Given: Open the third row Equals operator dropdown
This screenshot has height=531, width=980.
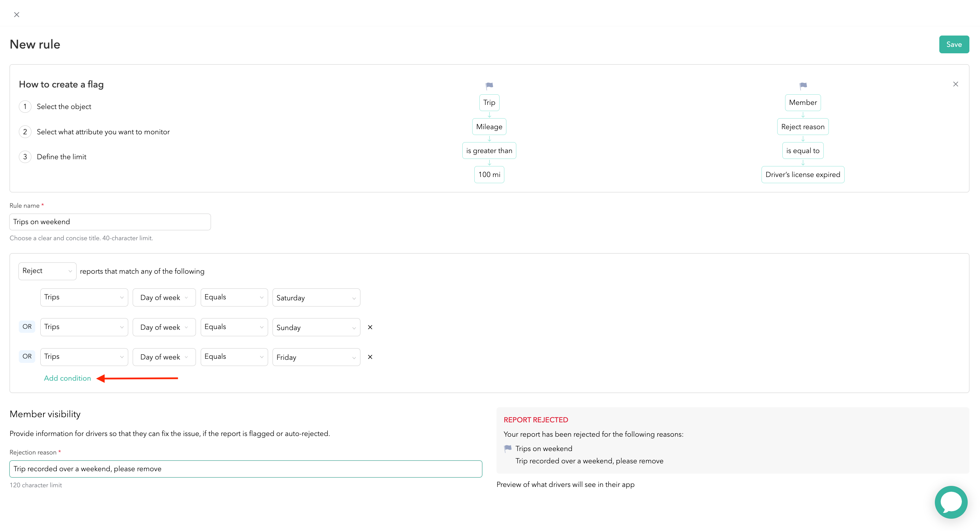Looking at the screenshot, I should [x=234, y=356].
